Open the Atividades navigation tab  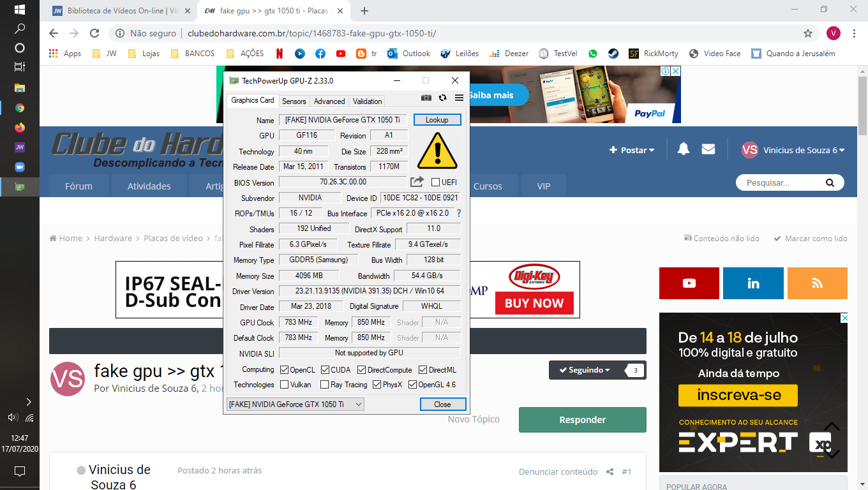149,186
